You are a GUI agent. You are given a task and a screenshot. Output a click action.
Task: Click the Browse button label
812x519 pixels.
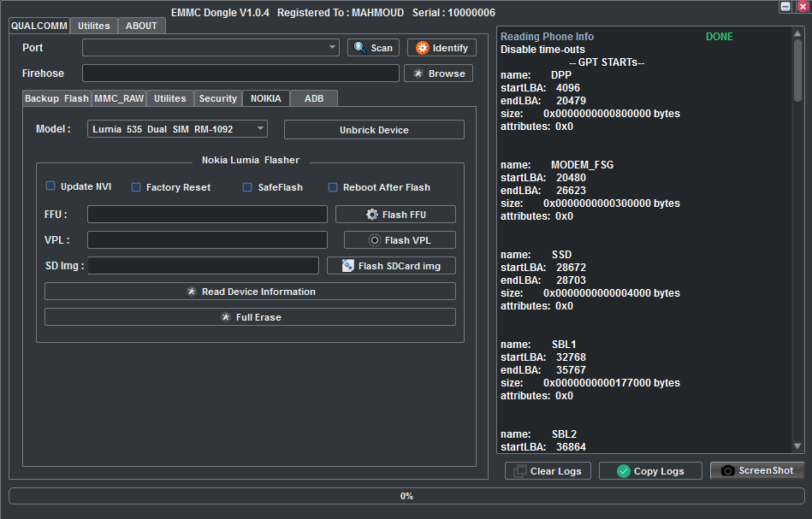447,74
